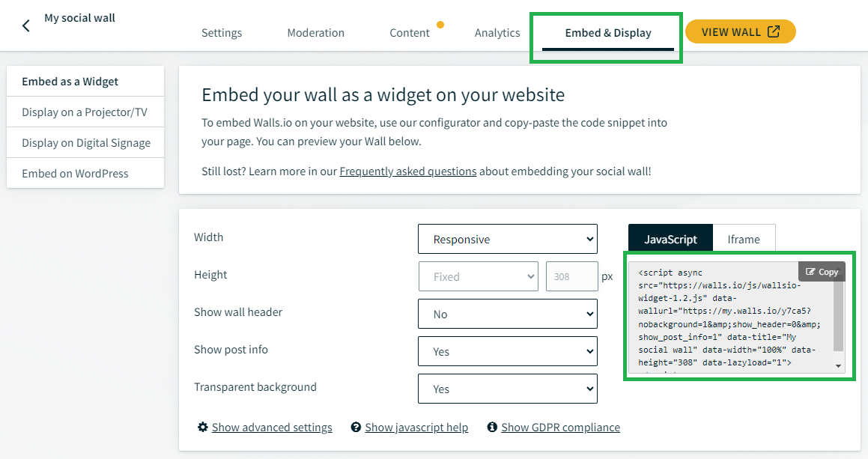Screen dimensions: 868x459
Task: Click the question mark icon for javascript help
Action: click(356, 427)
